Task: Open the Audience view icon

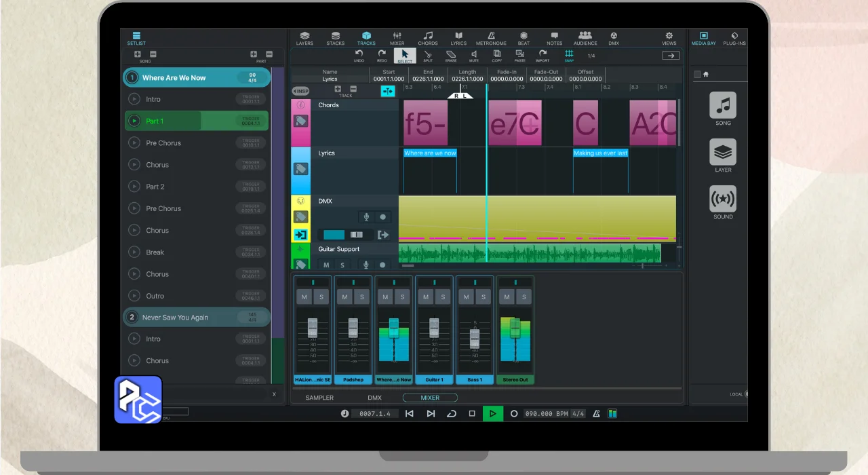Action: click(x=585, y=38)
